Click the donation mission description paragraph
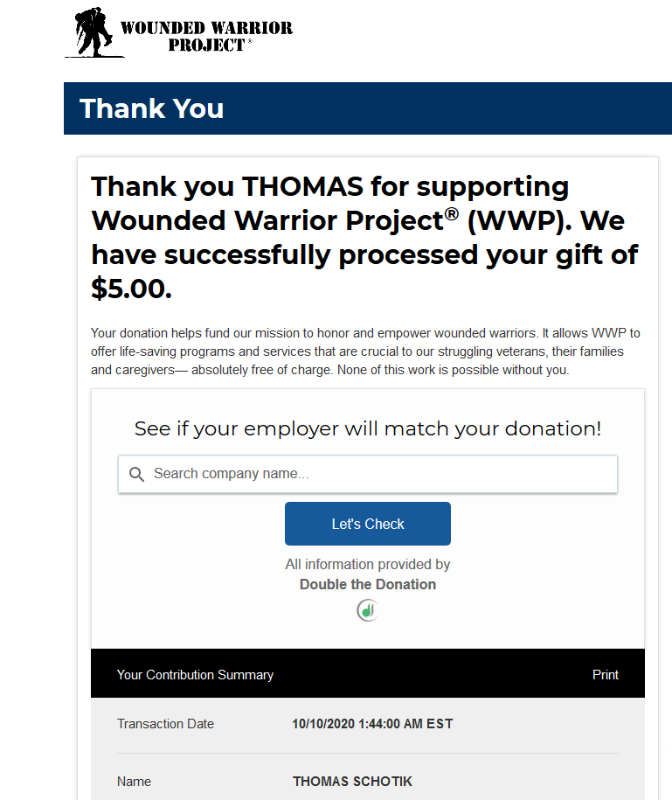The width and height of the screenshot is (672, 800). point(365,351)
